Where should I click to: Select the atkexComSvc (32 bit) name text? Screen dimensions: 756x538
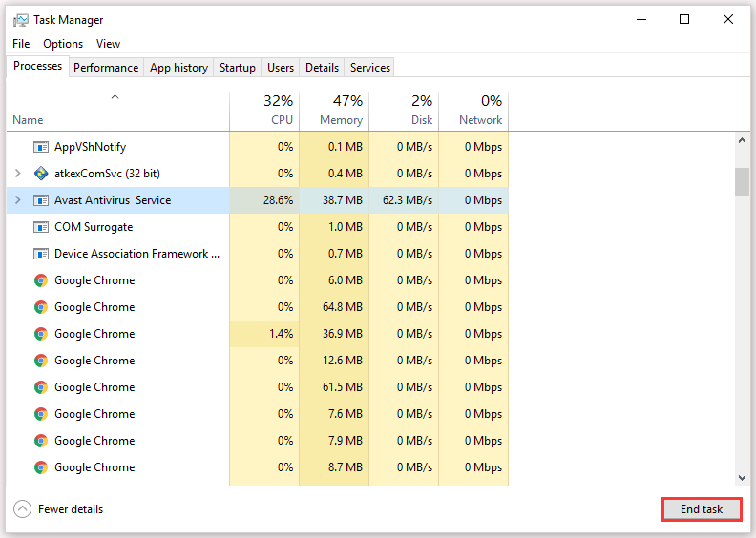107,174
